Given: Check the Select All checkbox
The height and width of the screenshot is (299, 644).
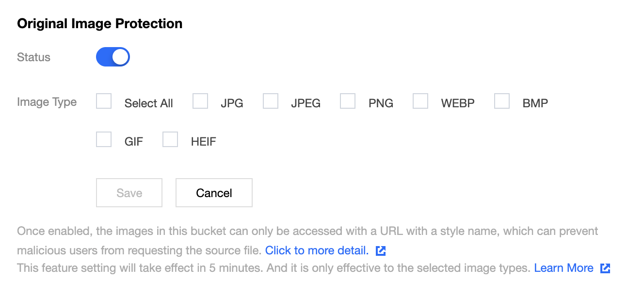Looking at the screenshot, I should [x=104, y=101].
